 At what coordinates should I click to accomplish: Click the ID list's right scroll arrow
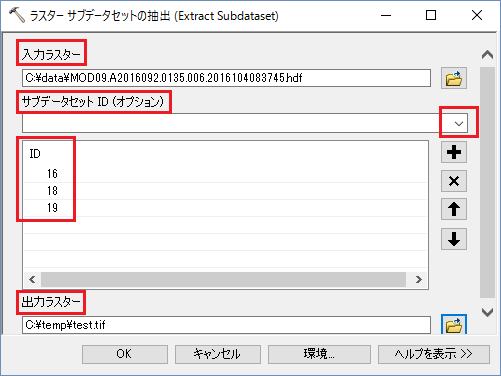click(x=419, y=279)
